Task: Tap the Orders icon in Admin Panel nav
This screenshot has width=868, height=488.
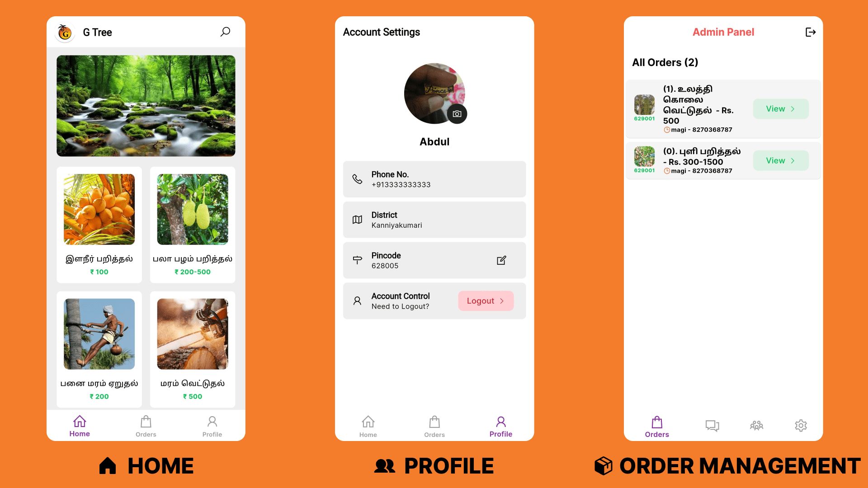Action: (x=656, y=426)
